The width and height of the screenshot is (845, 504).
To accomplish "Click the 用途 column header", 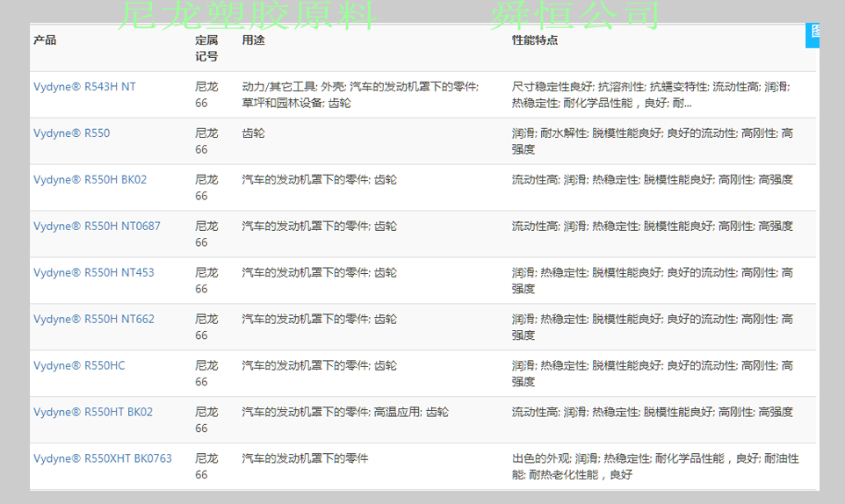I will tap(253, 40).
